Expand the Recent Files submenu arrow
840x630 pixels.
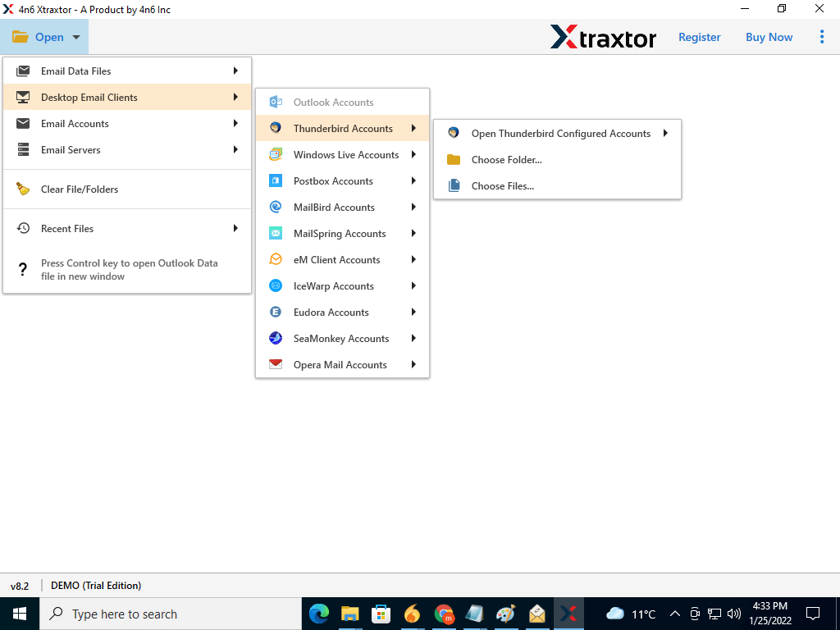click(235, 229)
